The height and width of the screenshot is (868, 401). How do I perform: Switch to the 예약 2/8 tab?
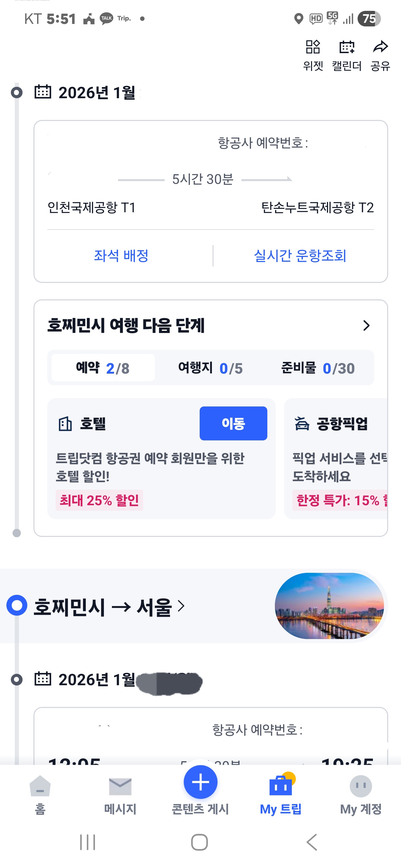(103, 368)
